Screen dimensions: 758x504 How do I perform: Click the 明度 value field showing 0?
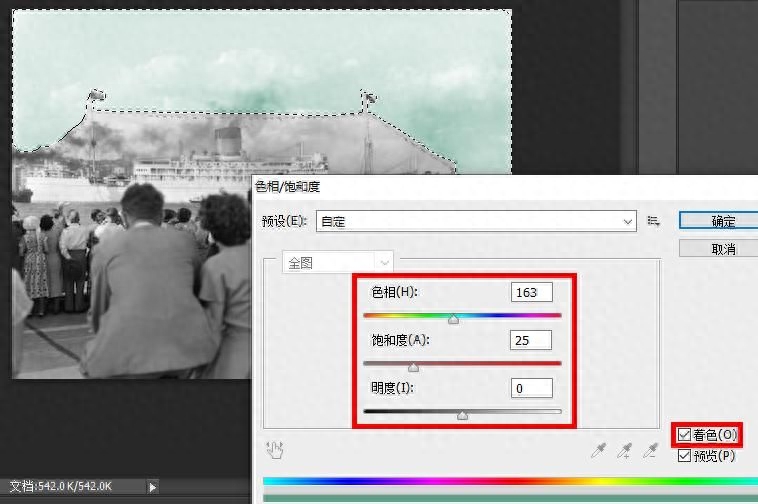click(x=532, y=388)
